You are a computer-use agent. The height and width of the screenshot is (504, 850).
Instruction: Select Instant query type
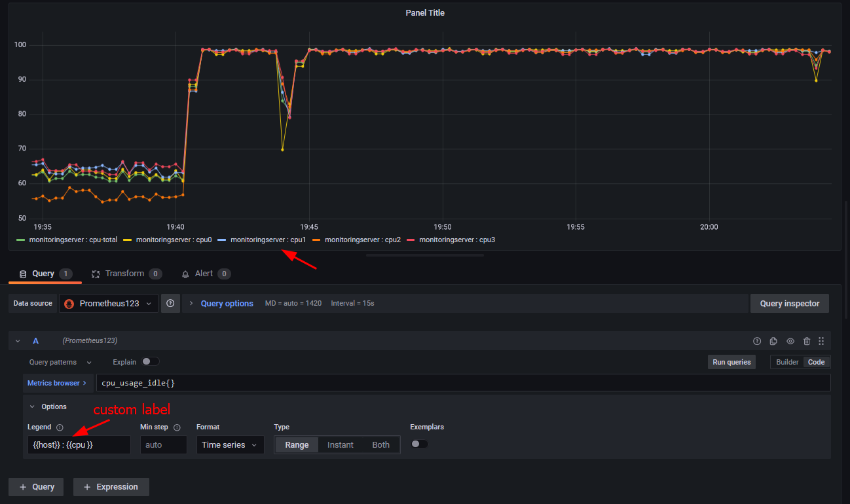coord(341,445)
